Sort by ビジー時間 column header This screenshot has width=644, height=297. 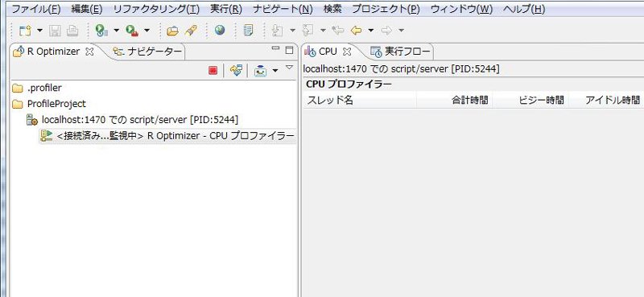(x=530, y=101)
